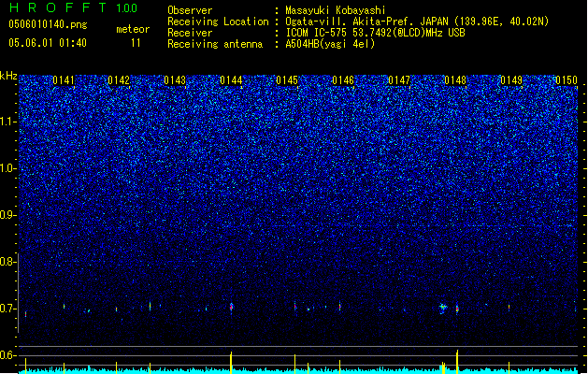Image resolution: width=588 pixels, height=374 pixels.
Task: Click the Receiving antenna label
Action: point(215,44)
